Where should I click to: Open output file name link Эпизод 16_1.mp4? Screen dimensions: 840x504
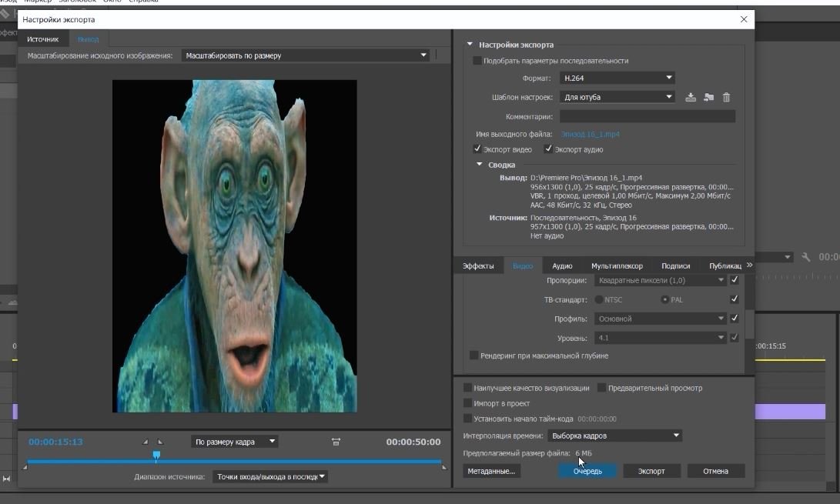click(x=590, y=135)
